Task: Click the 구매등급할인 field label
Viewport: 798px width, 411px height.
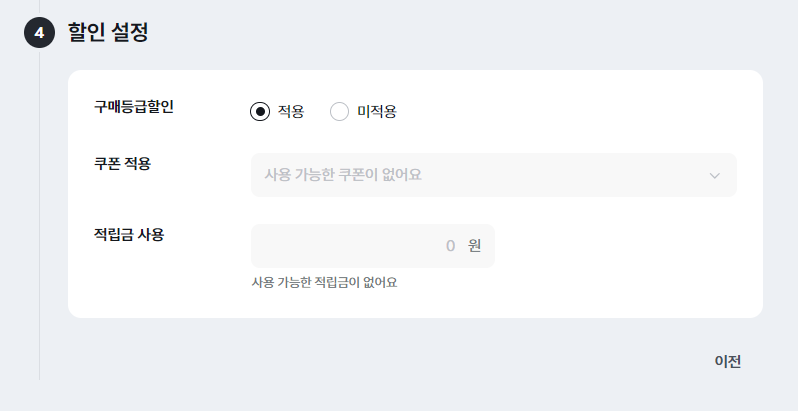Action: 134,107
